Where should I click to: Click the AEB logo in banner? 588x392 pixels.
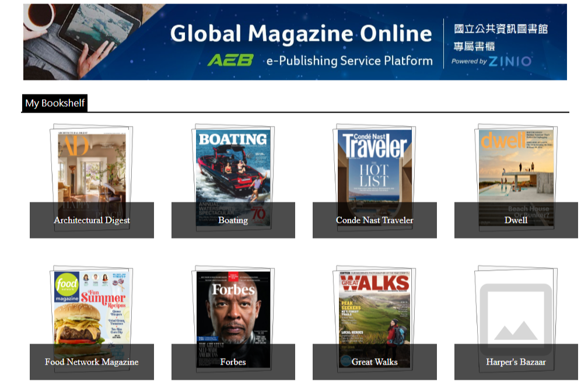[x=230, y=60]
